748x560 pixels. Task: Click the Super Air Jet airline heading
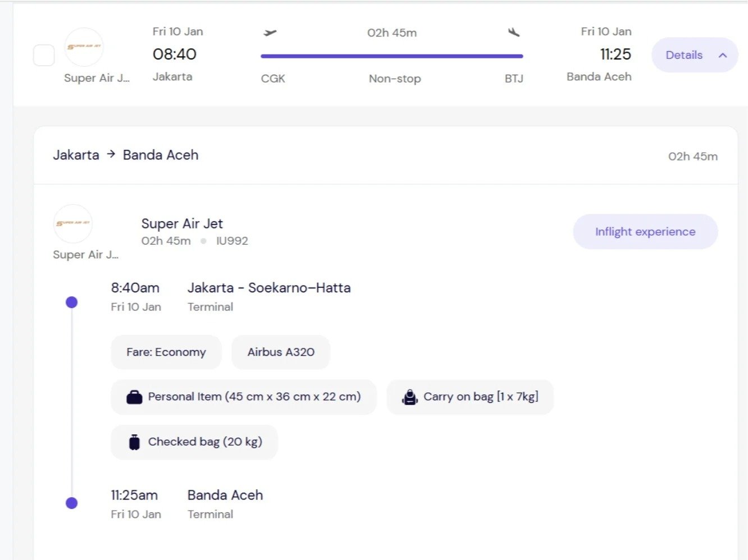(182, 223)
